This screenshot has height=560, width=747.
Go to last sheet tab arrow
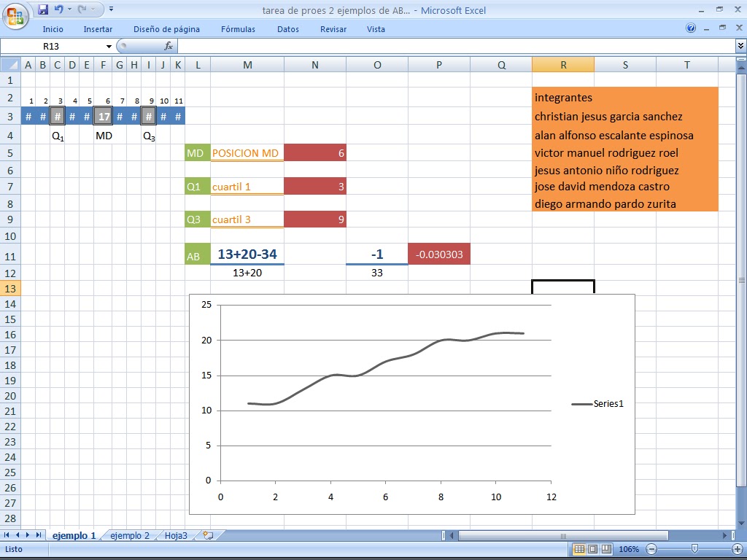[38, 535]
